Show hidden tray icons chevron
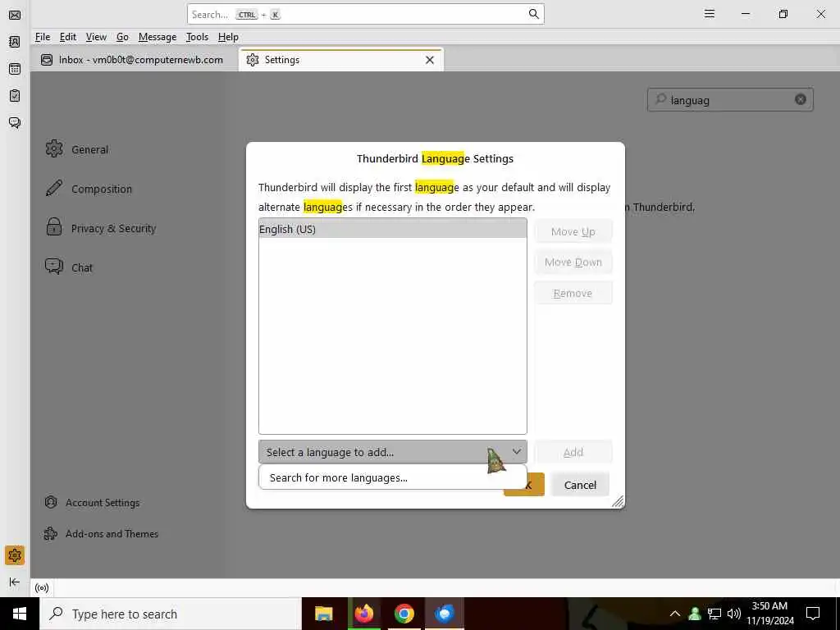840x630 pixels. tap(675, 614)
